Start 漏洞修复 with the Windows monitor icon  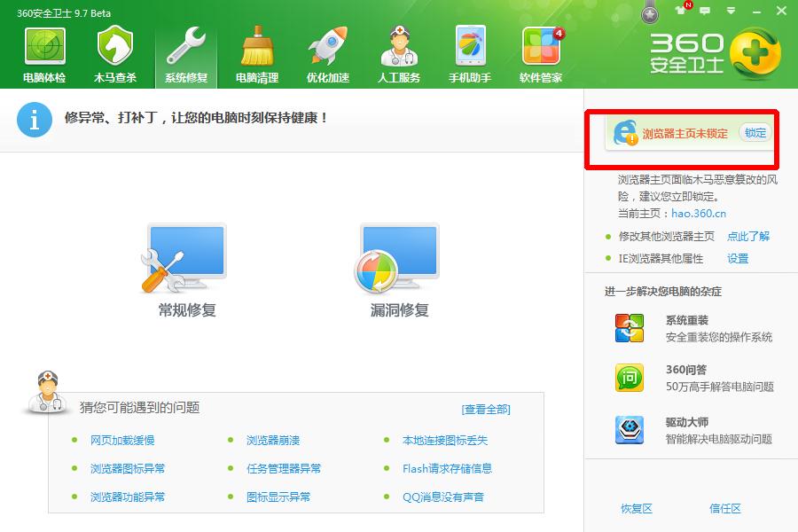tap(397, 259)
